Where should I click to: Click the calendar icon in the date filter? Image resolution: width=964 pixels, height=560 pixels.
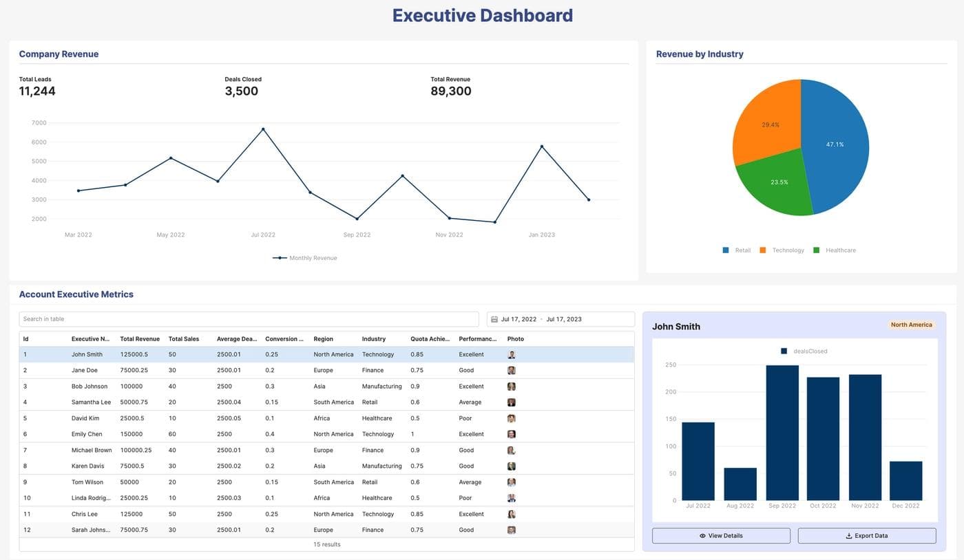tap(494, 319)
